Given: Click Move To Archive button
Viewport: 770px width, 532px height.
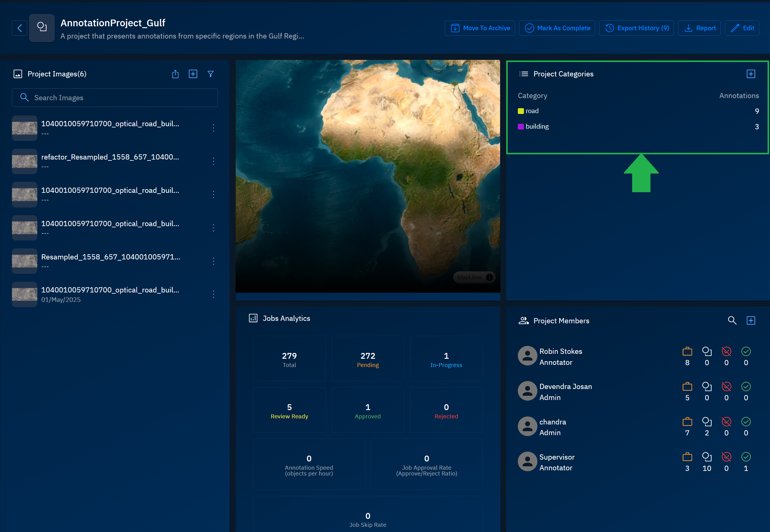Looking at the screenshot, I should tap(480, 28).
